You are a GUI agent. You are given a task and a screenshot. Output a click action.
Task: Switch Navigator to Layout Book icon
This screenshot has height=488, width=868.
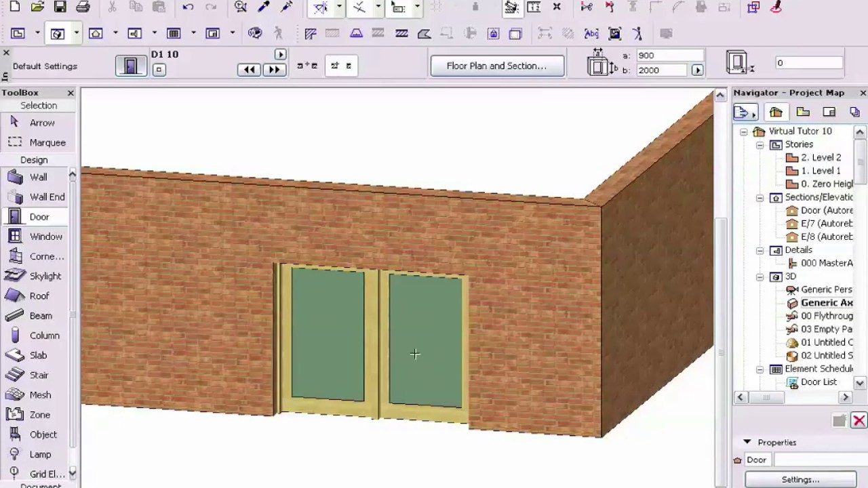(829, 113)
